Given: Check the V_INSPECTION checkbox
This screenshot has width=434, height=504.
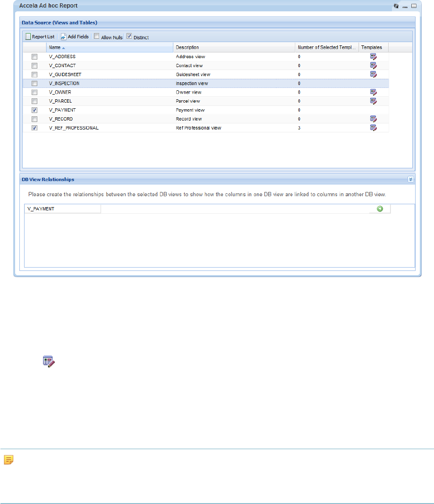Looking at the screenshot, I should click(34, 83).
